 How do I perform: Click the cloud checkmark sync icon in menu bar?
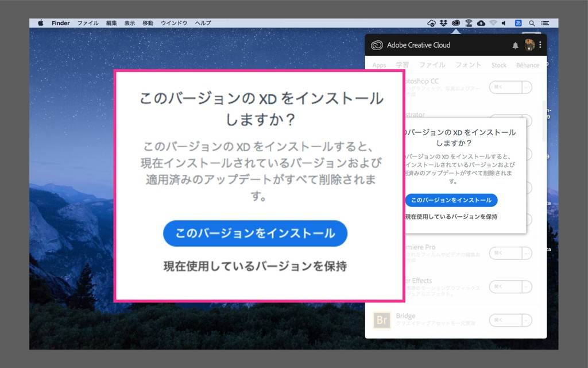point(431,23)
